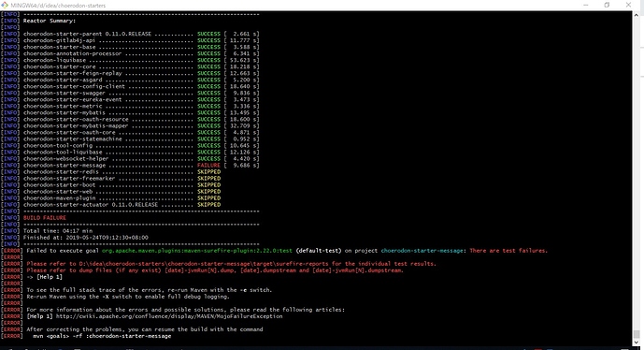The image size is (644, 350).
Task: Click SUCCESS status on choerodon-starter-mybatis row
Action: [x=208, y=112]
